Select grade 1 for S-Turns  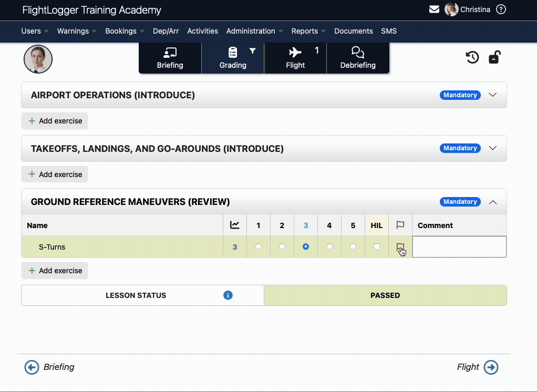pyautogui.click(x=258, y=246)
